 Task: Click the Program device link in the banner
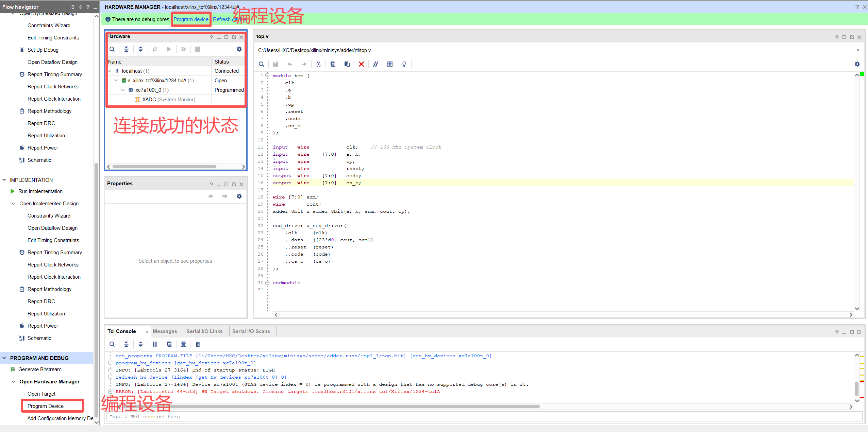click(x=191, y=19)
